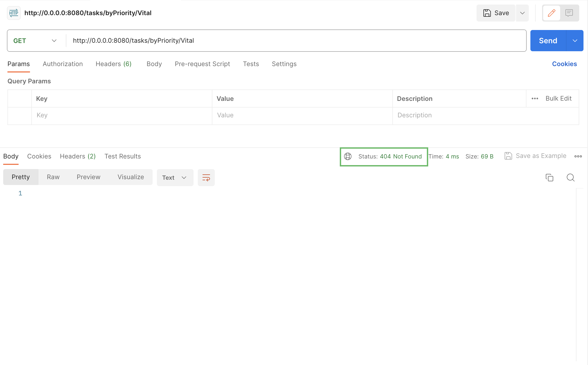Click the Save dropdown arrow
588x365 pixels.
pos(522,13)
